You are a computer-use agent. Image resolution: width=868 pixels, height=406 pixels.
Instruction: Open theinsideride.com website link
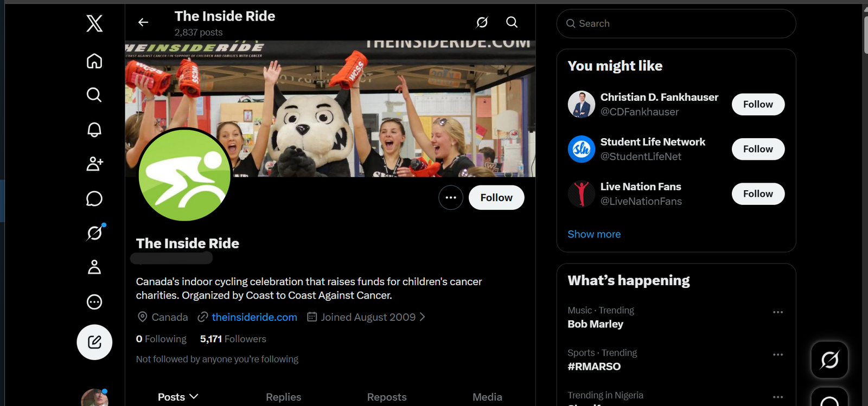pos(254,317)
